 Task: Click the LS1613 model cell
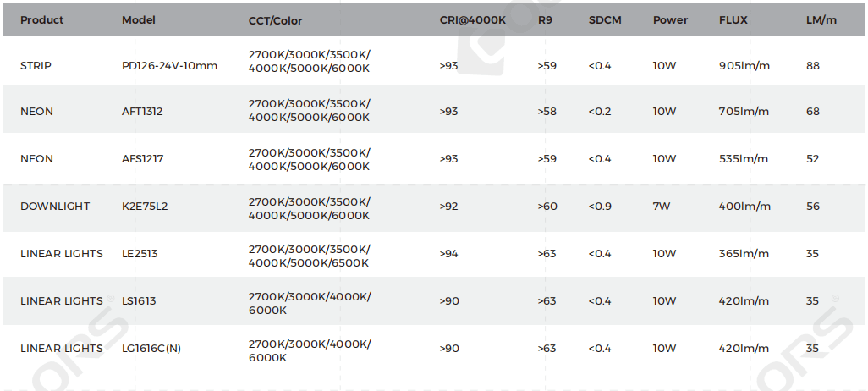(x=139, y=301)
